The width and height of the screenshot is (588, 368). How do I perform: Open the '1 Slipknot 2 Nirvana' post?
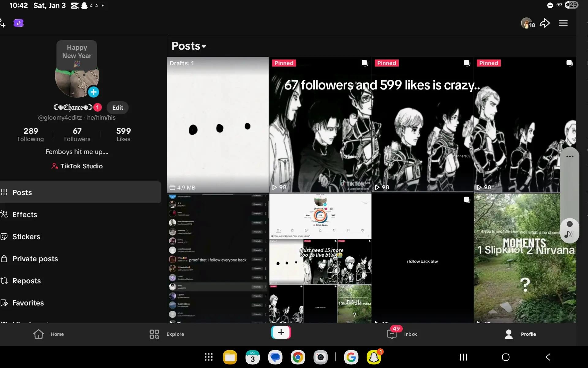[x=525, y=258]
